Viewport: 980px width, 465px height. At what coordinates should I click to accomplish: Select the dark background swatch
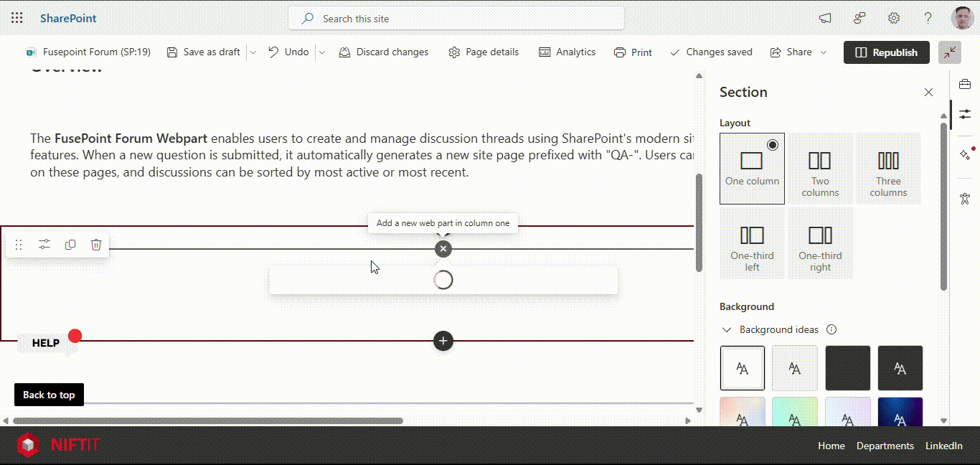pyautogui.click(x=847, y=368)
